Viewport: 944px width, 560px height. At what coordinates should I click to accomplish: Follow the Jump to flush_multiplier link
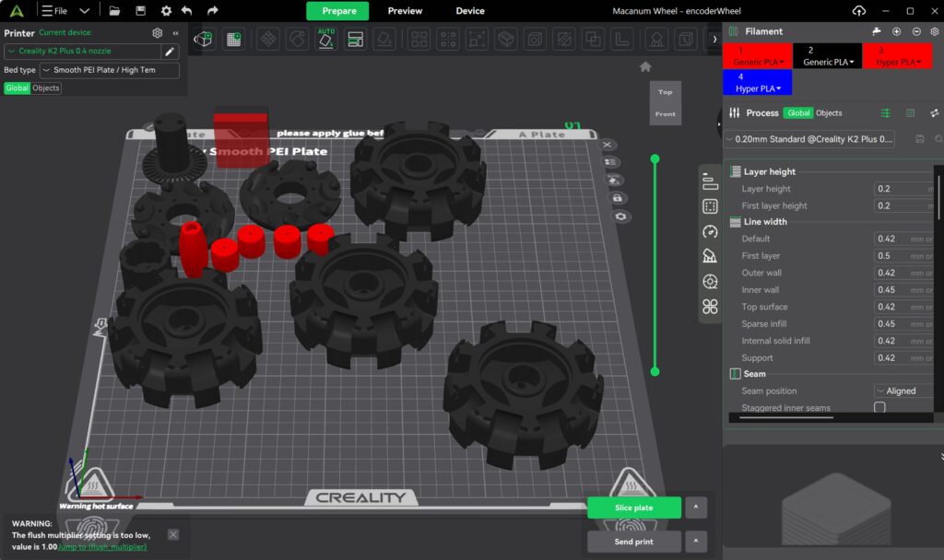point(103,547)
